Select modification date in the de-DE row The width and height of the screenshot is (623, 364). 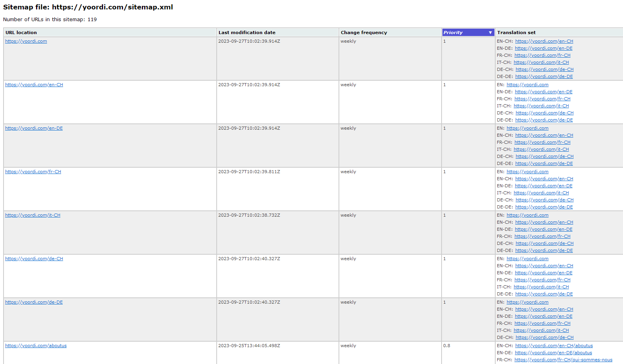click(x=249, y=302)
